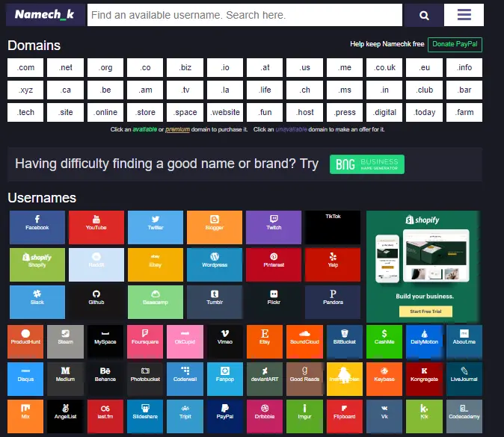Check YouTube username tile
The image size is (504, 437).
[x=96, y=227]
